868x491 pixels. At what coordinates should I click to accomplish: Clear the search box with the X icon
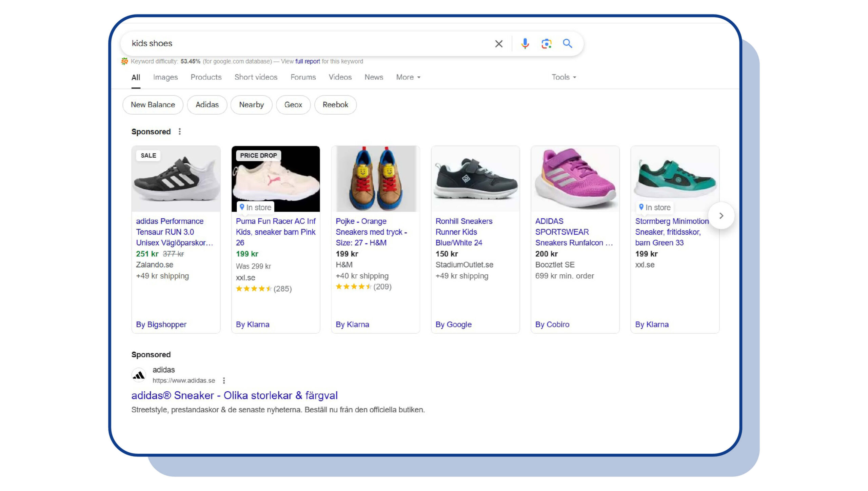tap(498, 43)
